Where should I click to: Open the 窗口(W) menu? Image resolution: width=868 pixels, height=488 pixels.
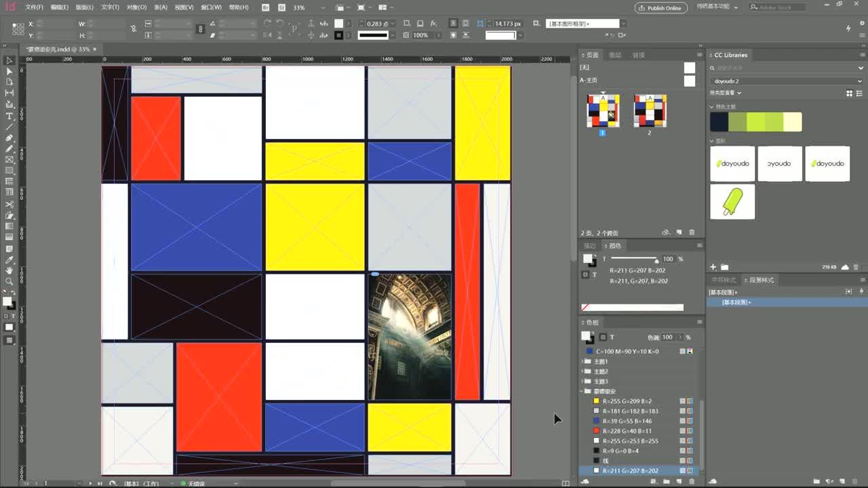tap(212, 7)
